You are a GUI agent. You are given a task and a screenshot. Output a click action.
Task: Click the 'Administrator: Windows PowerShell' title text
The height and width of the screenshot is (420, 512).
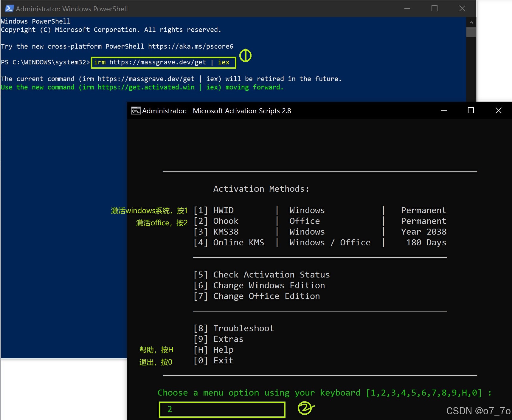click(72, 9)
